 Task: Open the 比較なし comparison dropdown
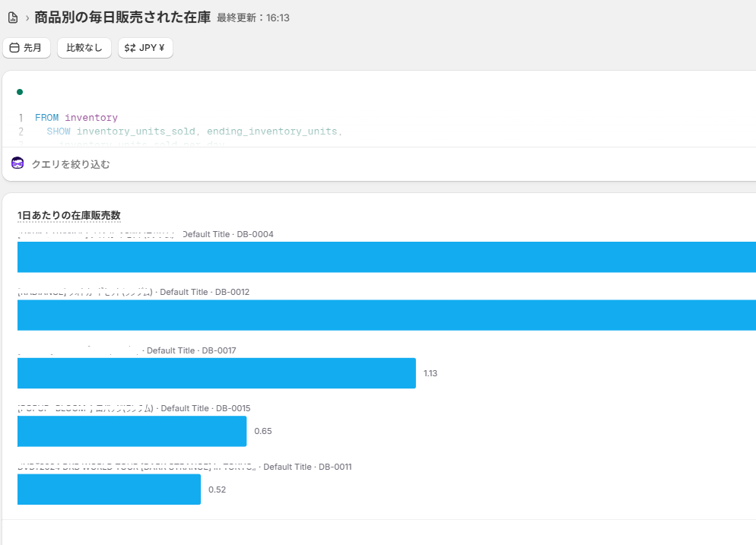[x=84, y=48]
